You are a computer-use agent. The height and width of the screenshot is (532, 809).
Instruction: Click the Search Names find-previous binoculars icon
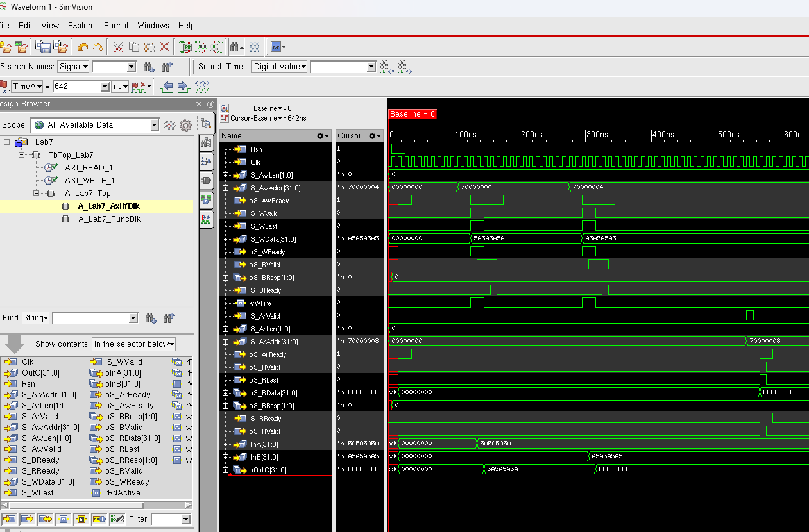[x=167, y=67]
